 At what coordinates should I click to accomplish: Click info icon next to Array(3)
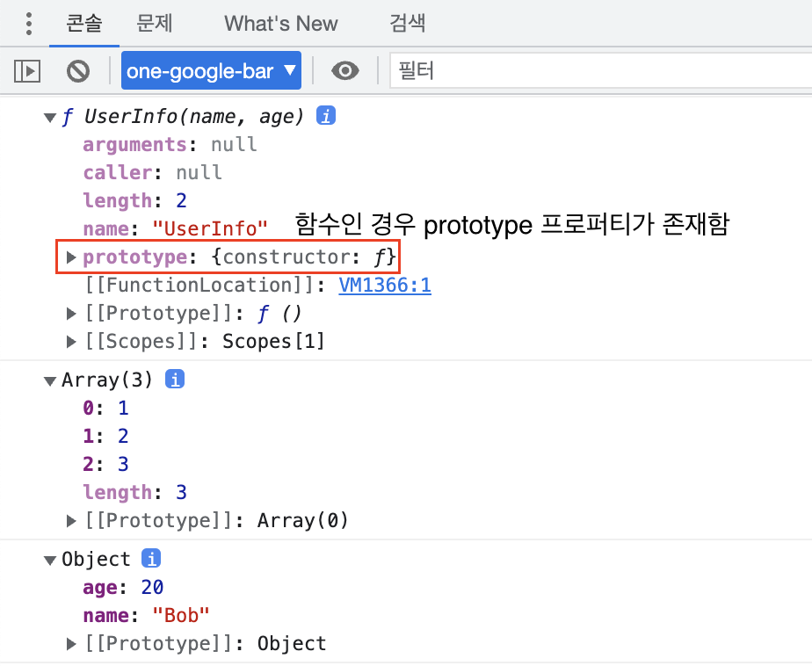pyautogui.click(x=175, y=380)
